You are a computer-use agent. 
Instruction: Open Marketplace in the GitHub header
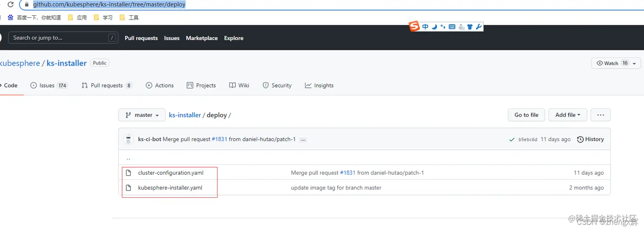coord(201,38)
